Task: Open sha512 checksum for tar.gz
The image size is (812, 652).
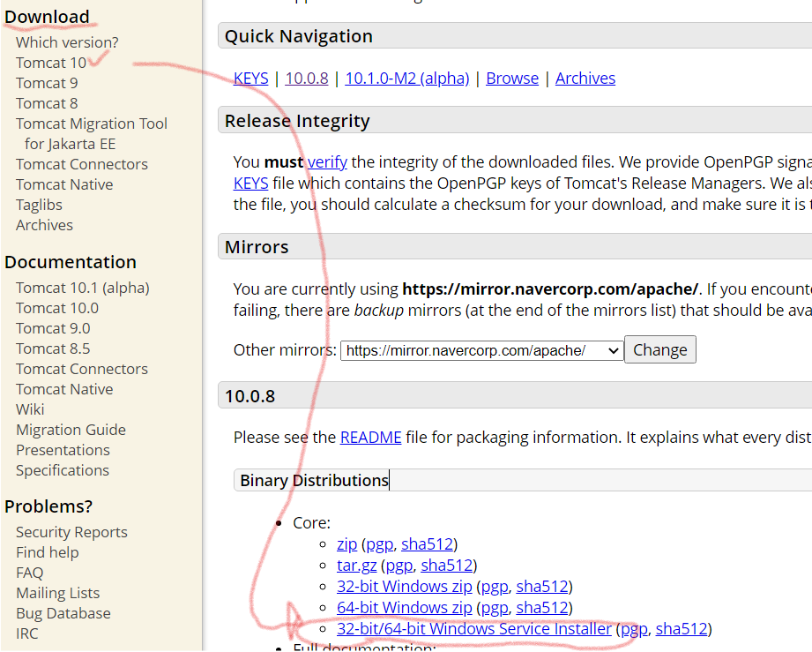Action: (446, 566)
